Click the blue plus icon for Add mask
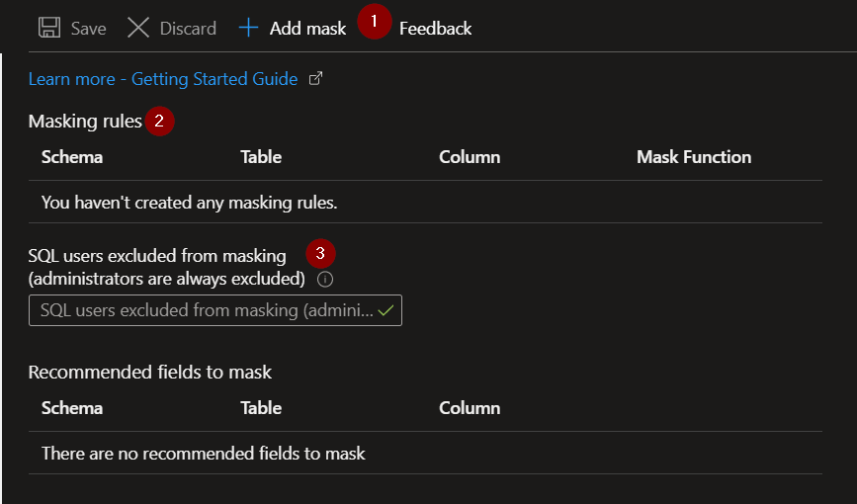Image resolution: width=857 pixels, height=504 pixels. (248, 28)
